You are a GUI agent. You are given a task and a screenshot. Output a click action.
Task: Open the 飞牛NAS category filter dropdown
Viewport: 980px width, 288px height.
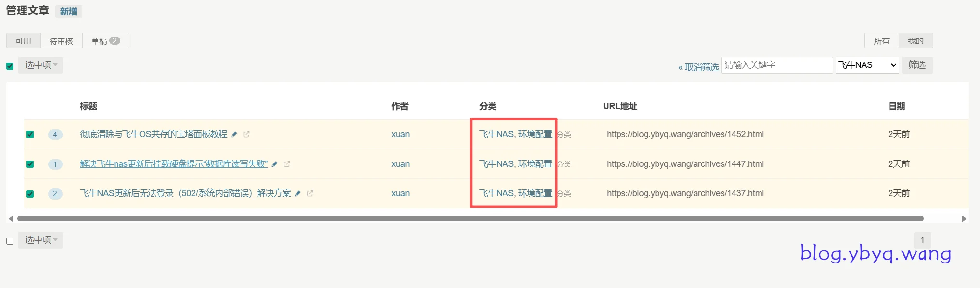coord(867,65)
